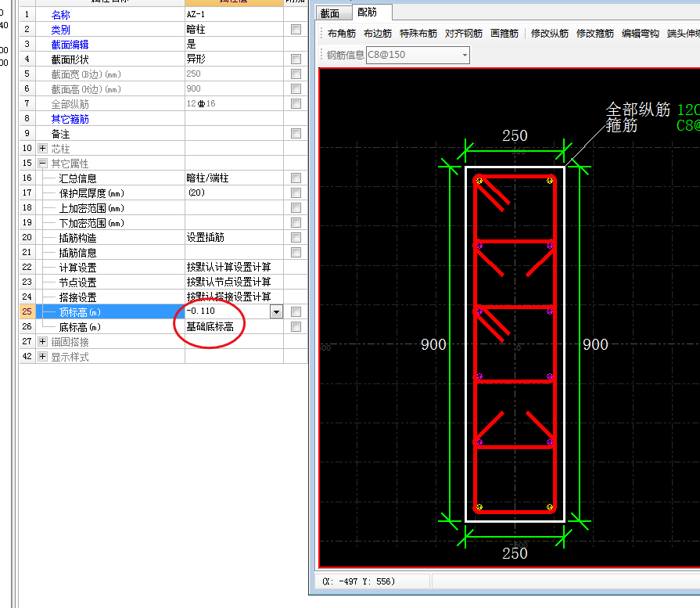Select row number 25 header
Screen dimensions: 700x608
[x=27, y=311]
